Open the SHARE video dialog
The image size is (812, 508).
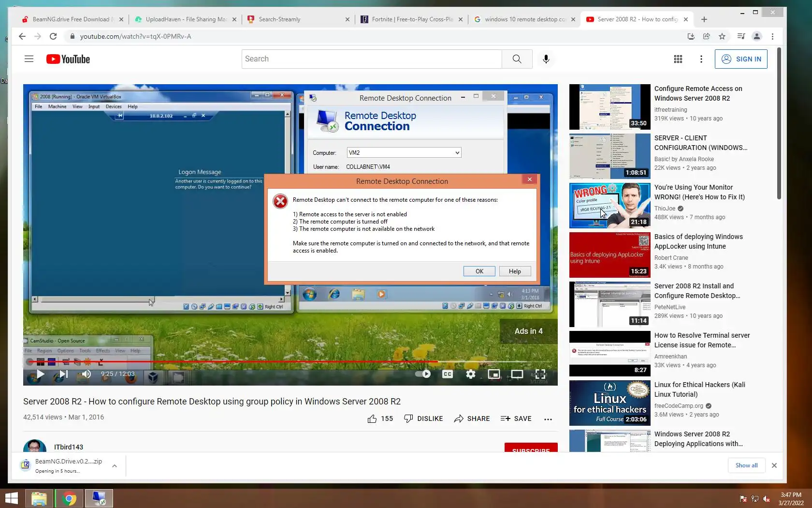[x=472, y=418]
